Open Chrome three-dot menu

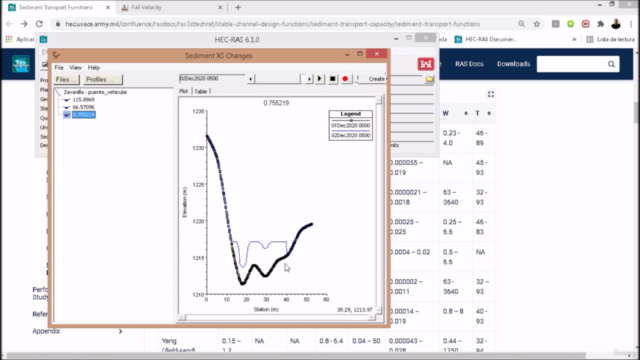pyautogui.click(x=631, y=24)
